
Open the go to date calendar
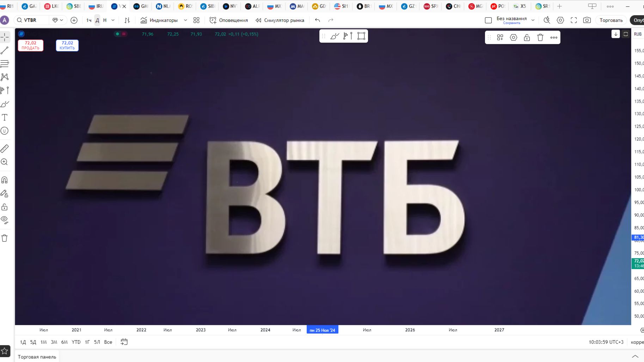(x=124, y=342)
